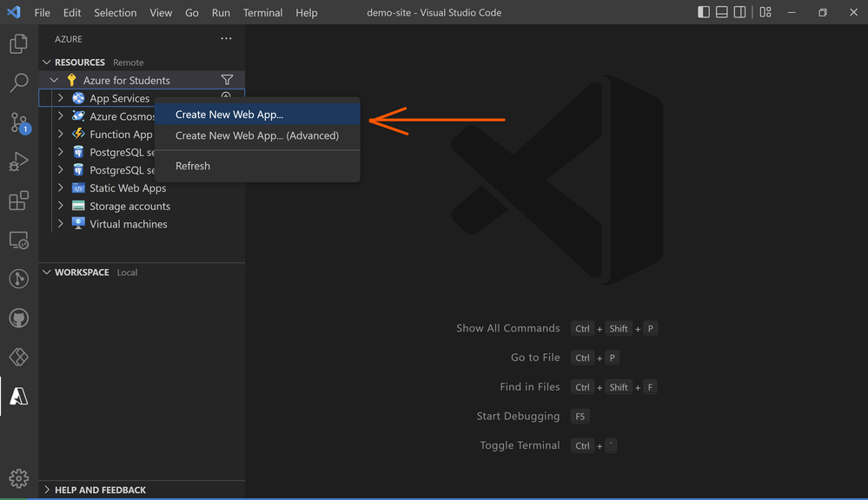Expand the Static Web Apps node chevron
This screenshot has height=500, width=868.
(61, 188)
